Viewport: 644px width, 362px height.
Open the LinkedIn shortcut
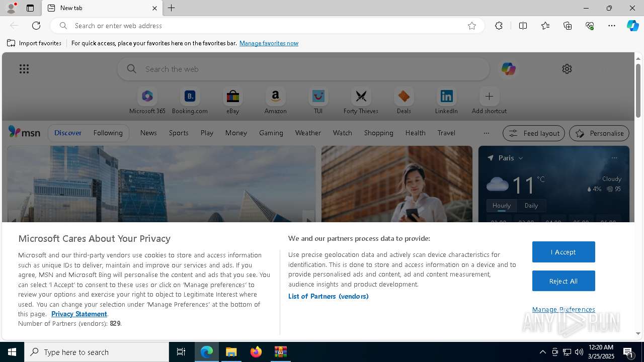(x=446, y=101)
